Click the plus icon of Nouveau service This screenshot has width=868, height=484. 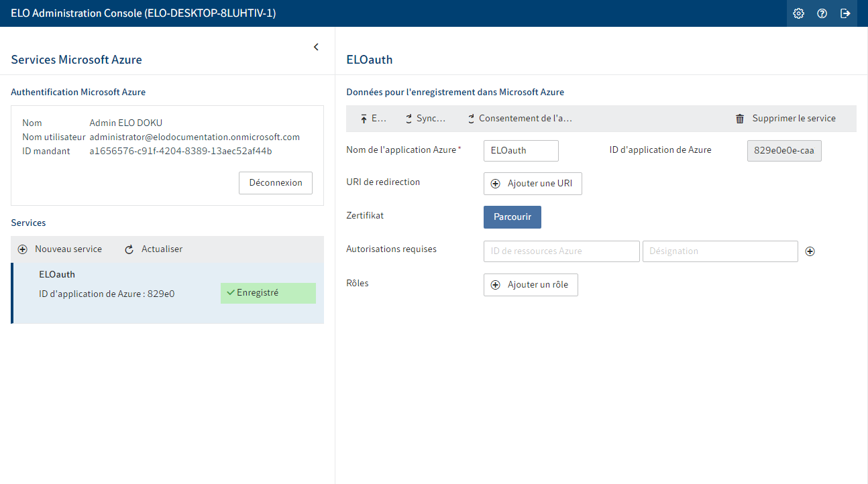(x=22, y=249)
